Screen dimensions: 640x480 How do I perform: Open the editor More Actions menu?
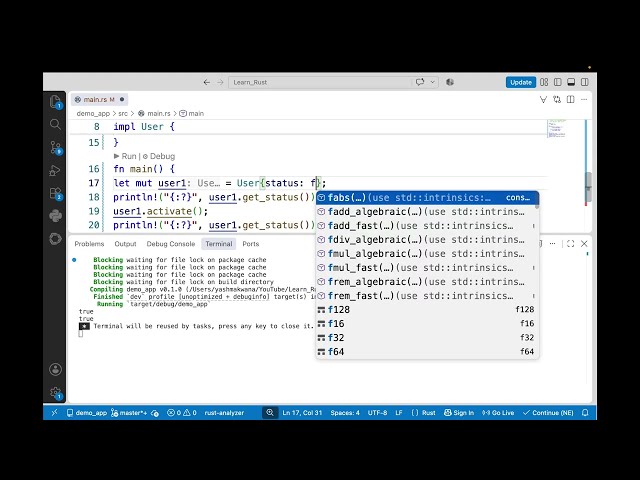(584, 99)
